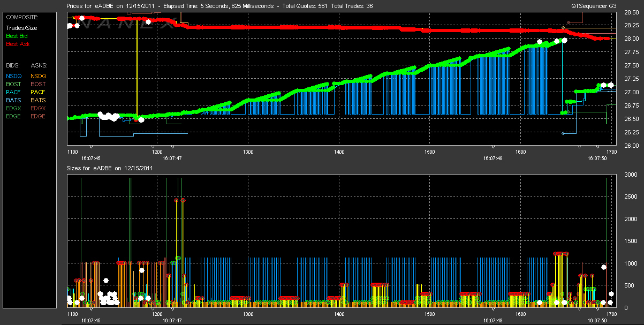
Task: Click the 26.00 price axis label
Action: pos(631,146)
